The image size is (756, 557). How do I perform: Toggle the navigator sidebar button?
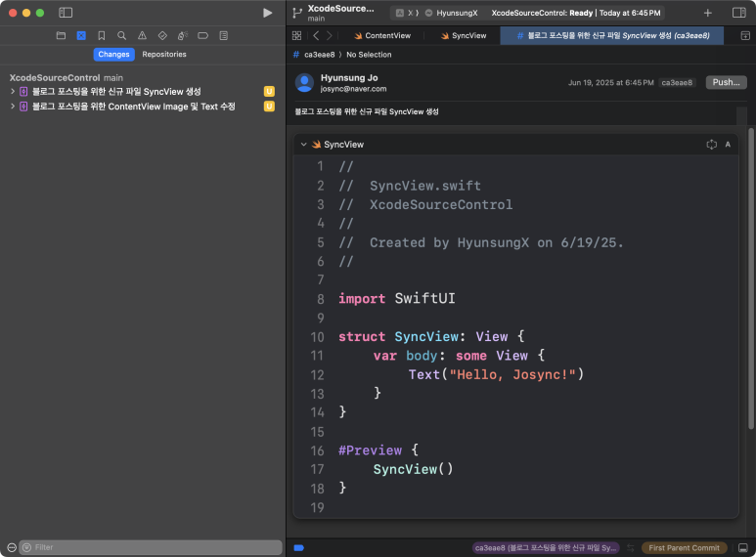tap(66, 13)
